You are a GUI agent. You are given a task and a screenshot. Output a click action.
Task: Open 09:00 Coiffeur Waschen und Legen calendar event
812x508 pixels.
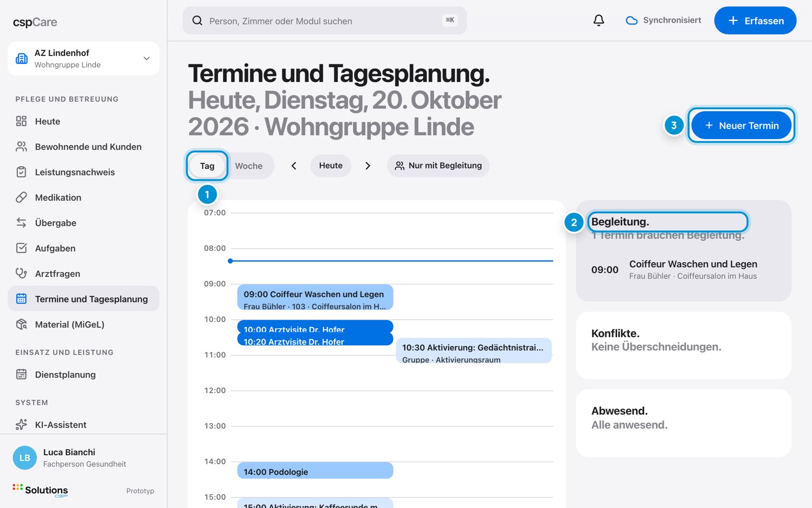point(315,297)
